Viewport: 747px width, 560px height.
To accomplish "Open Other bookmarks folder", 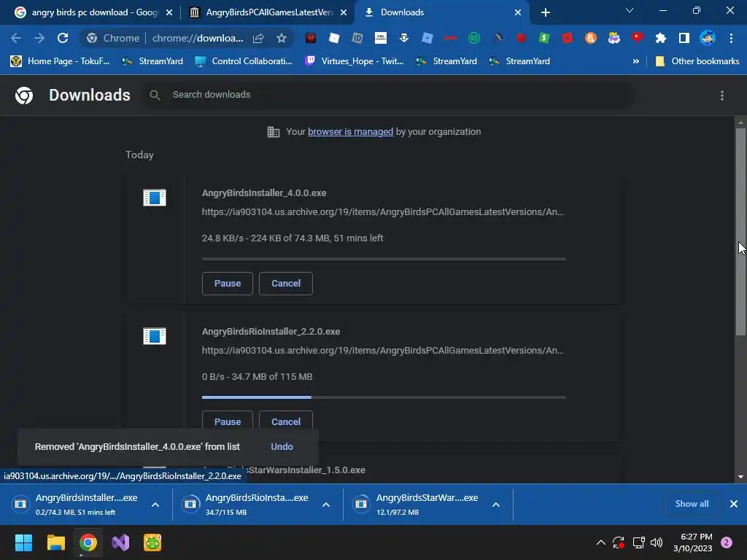I will [x=697, y=61].
